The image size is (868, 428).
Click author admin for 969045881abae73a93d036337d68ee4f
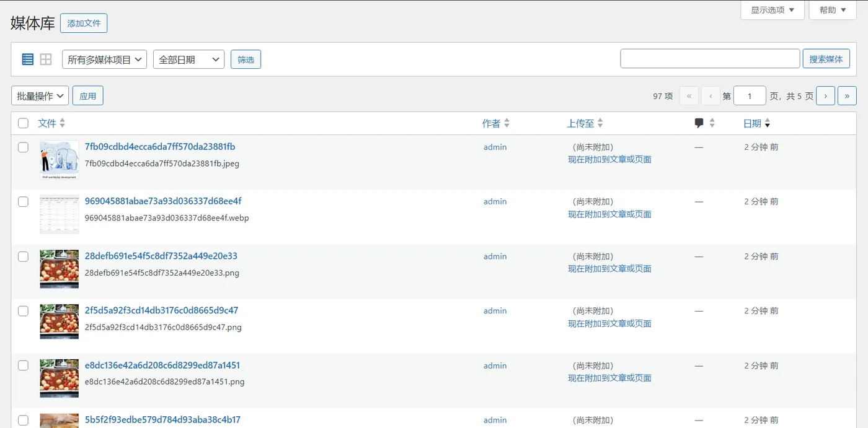(x=495, y=201)
